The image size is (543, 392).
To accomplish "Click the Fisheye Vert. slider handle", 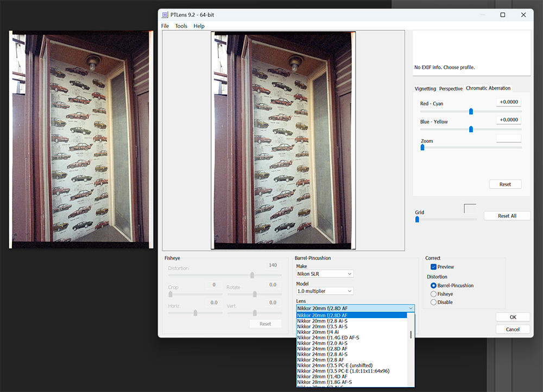I will (255, 313).
